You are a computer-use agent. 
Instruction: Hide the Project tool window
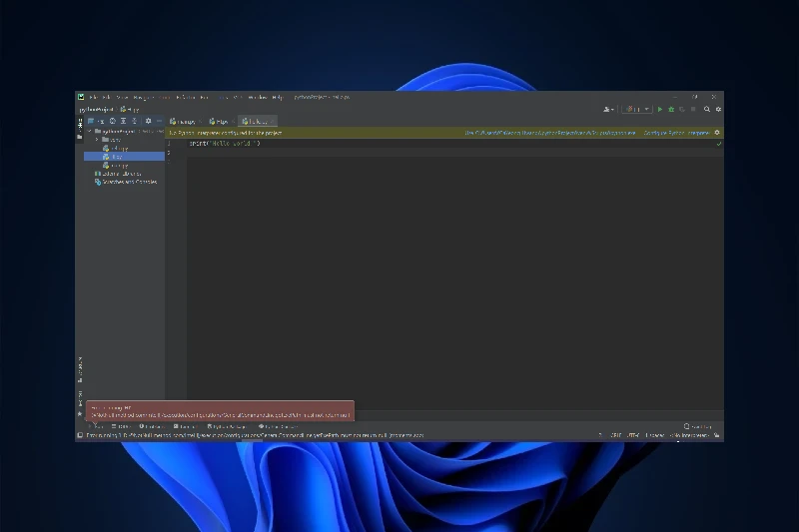click(x=159, y=121)
